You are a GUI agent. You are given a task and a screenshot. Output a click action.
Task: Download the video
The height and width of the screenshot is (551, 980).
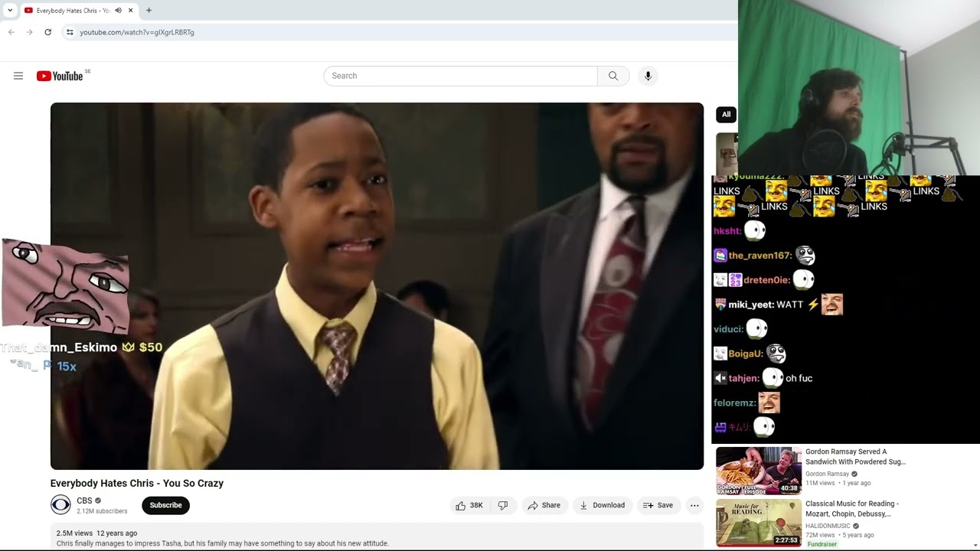coord(602,505)
